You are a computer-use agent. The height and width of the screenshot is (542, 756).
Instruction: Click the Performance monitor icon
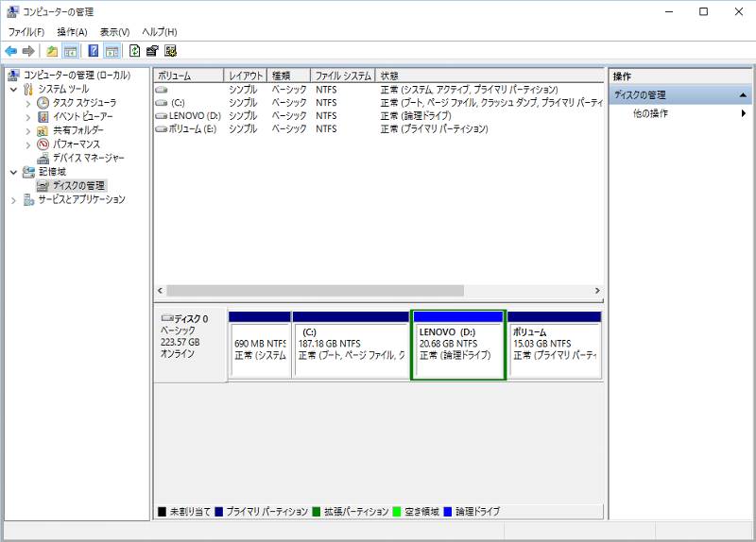coord(43,144)
